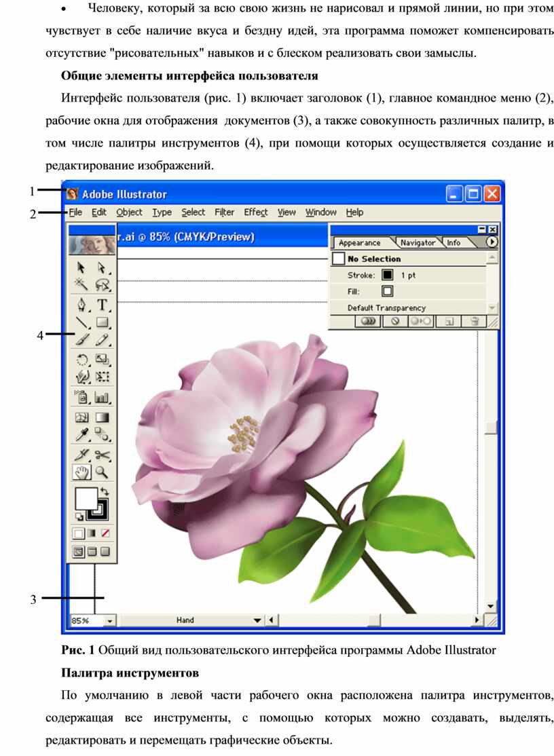Open the Filter menu
Image resolution: width=554 pixels, height=756 pixels.
224,212
